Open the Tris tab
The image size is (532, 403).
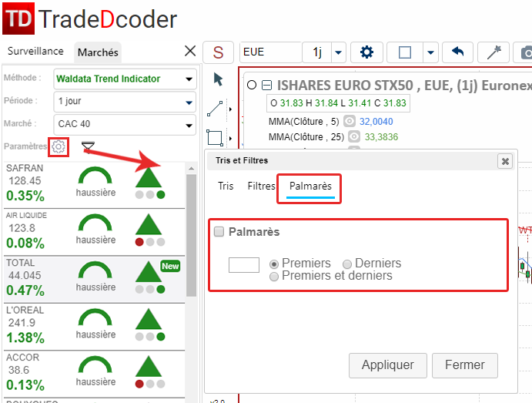point(226,186)
